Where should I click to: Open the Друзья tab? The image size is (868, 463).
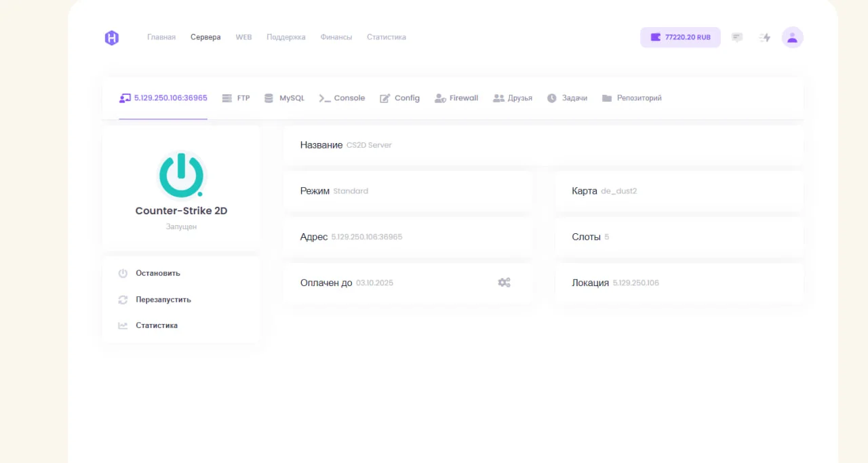coord(513,98)
